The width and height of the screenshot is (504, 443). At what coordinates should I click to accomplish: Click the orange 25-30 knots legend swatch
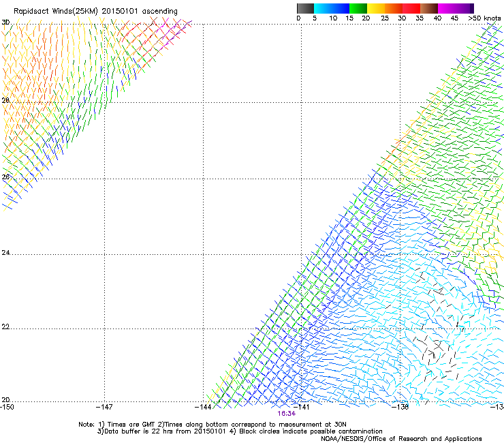point(394,8)
